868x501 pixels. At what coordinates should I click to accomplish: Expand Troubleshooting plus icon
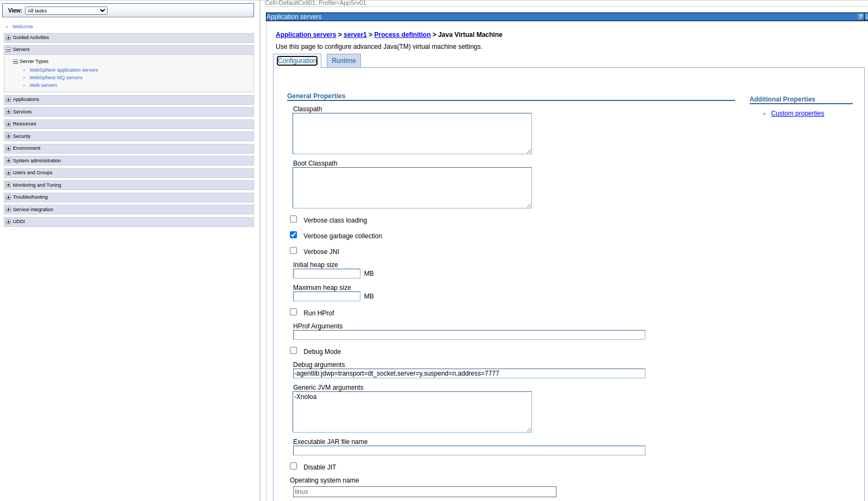(8, 197)
